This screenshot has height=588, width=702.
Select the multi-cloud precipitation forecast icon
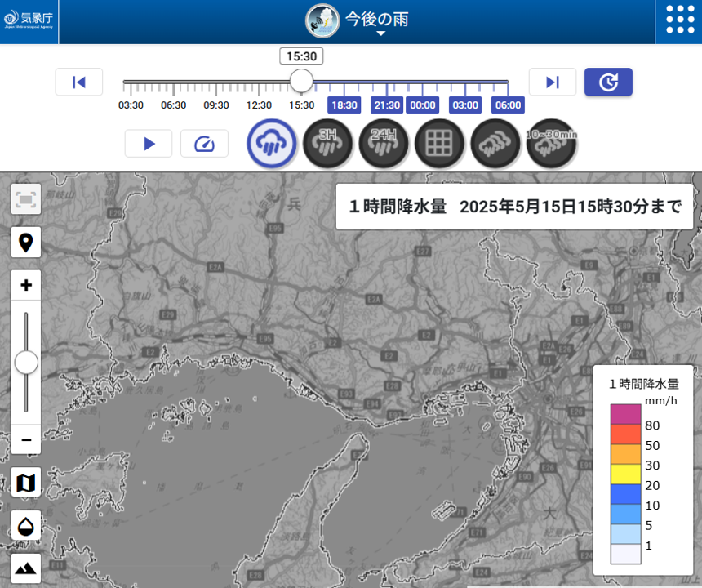point(495,144)
